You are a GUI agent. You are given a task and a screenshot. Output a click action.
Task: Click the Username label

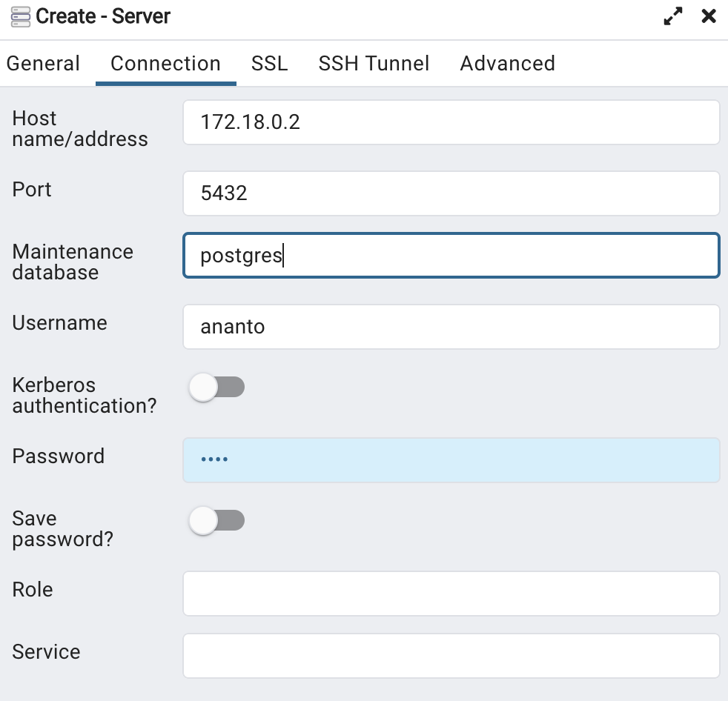point(59,323)
